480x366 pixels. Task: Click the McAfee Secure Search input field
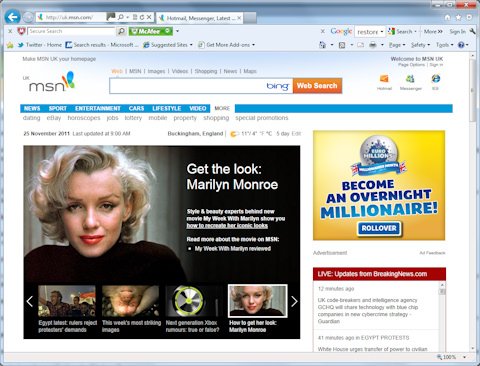pos(72,31)
